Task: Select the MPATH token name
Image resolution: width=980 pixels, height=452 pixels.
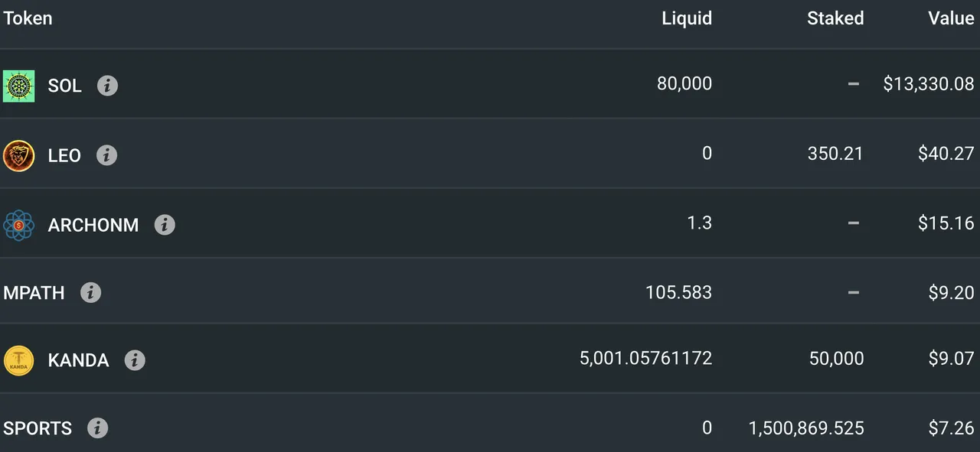Action: point(34,293)
